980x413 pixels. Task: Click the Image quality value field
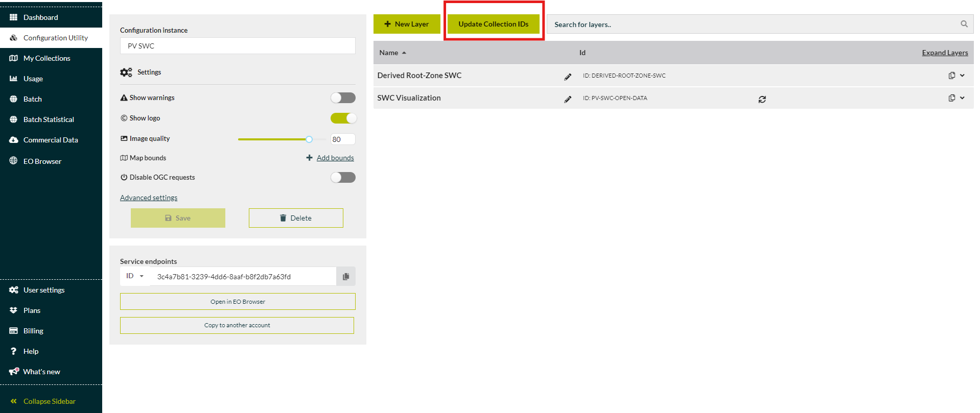tap(343, 139)
